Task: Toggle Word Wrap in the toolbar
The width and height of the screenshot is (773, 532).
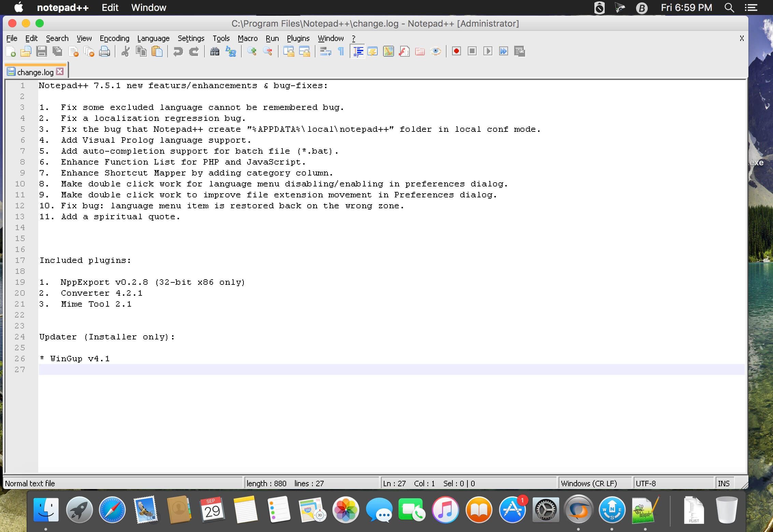Action: click(325, 52)
